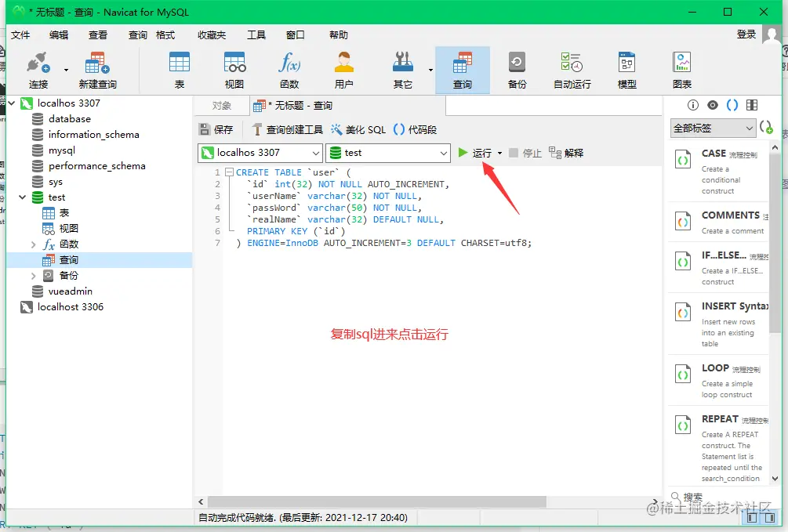Open the 用户 (User) toolbar icon
The image size is (788, 532).
(343, 70)
